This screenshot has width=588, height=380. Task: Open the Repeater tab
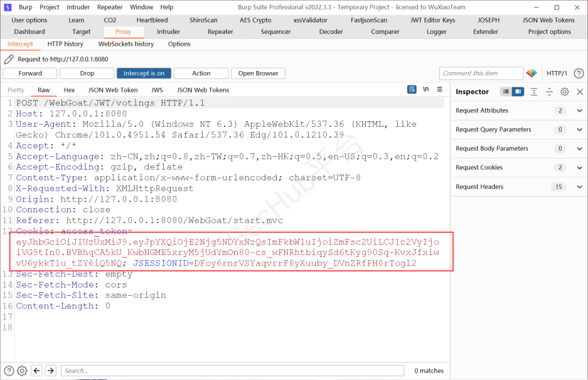(x=220, y=31)
